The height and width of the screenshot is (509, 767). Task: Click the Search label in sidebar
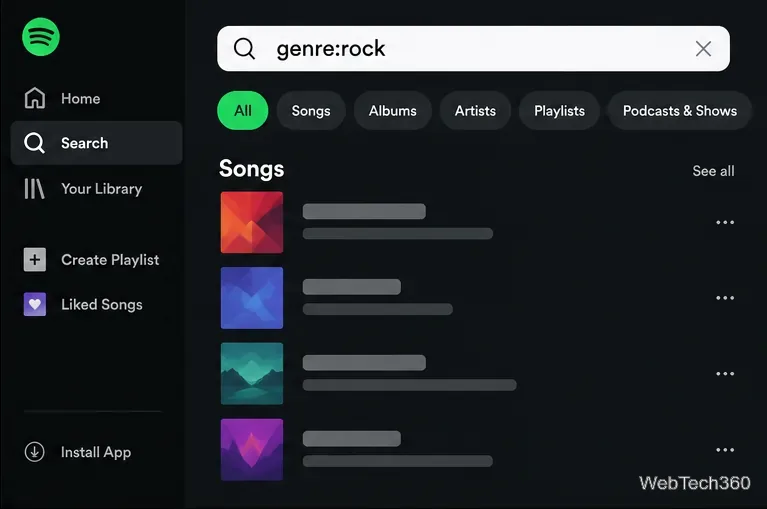pos(85,143)
